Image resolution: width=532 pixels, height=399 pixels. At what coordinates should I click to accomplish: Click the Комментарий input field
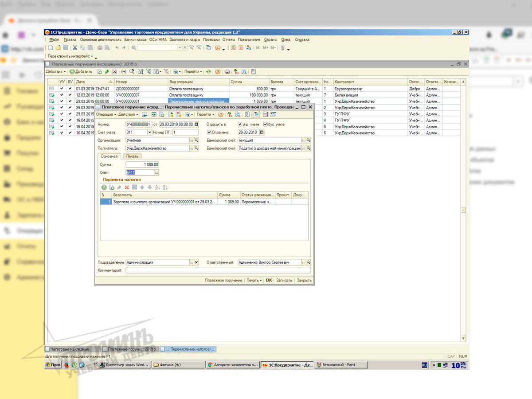click(x=218, y=270)
